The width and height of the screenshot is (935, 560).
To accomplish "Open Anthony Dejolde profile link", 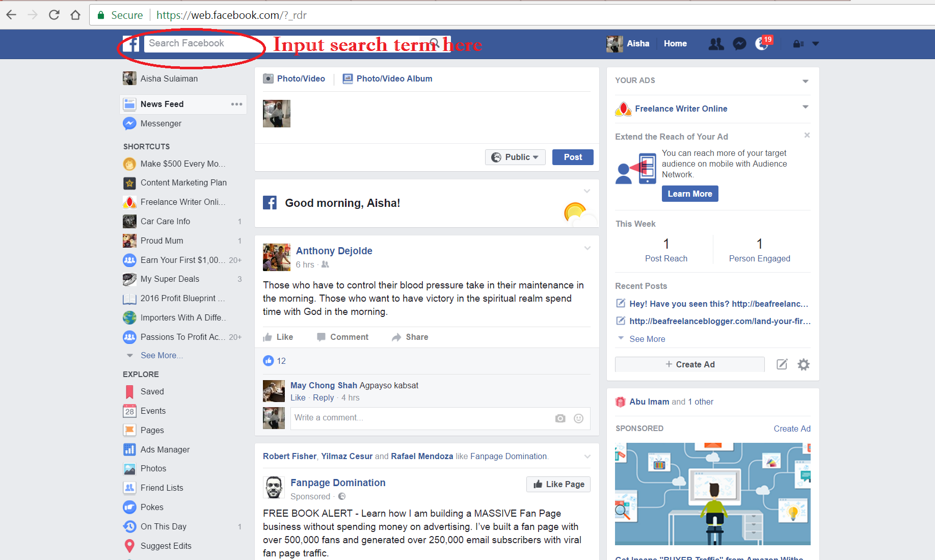I will click(x=334, y=251).
